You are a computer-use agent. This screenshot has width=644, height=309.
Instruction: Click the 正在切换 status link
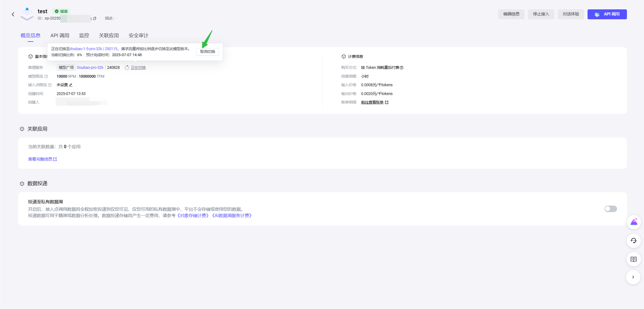pyautogui.click(x=138, y=68)
